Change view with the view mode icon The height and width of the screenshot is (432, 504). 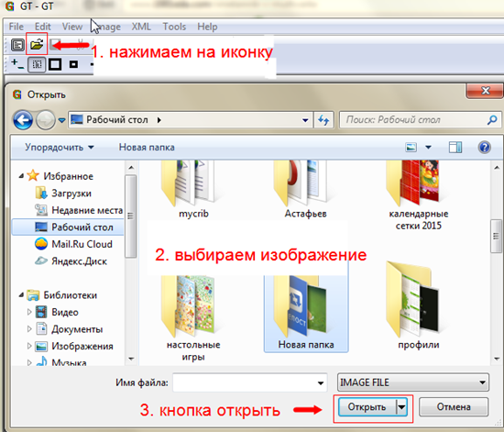[411, 148]
